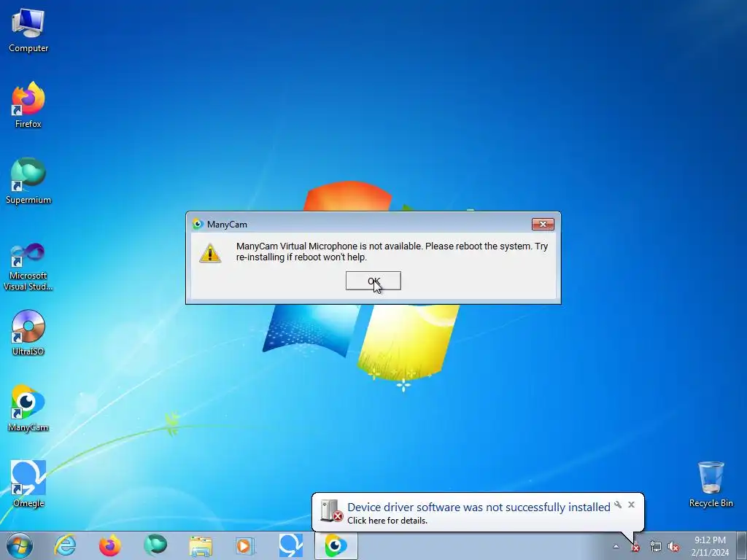The image size is (747, 560).
Task: Click the driver installation error tray icon
Action: pyautogui.click(x=635, y=548)
